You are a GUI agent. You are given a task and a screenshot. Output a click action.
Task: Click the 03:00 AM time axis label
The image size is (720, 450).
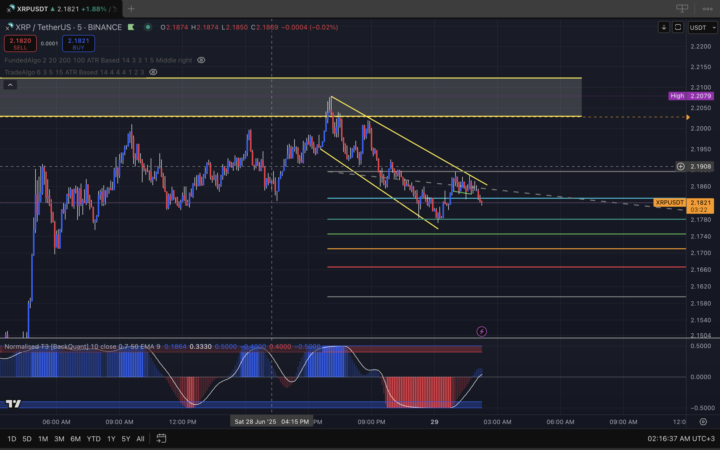pos(497,422)
